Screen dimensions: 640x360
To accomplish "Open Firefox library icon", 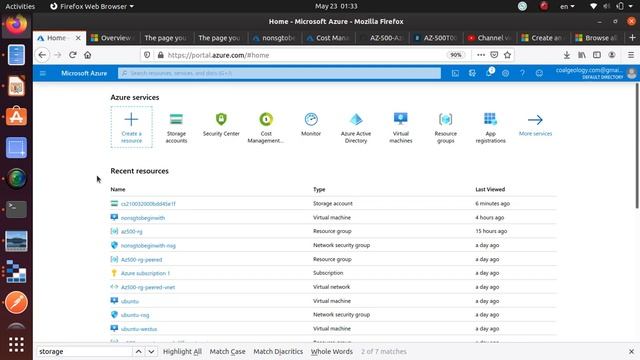I will (x=582, y=55).
